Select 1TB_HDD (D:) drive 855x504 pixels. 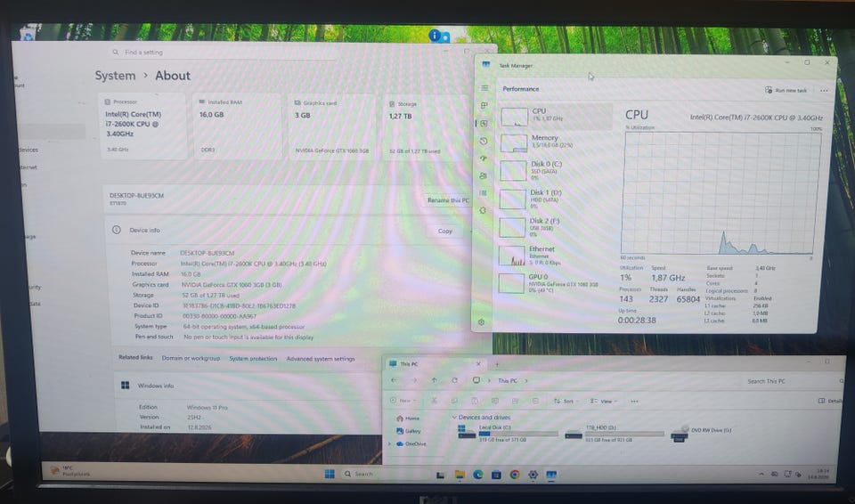pos(615,434)
